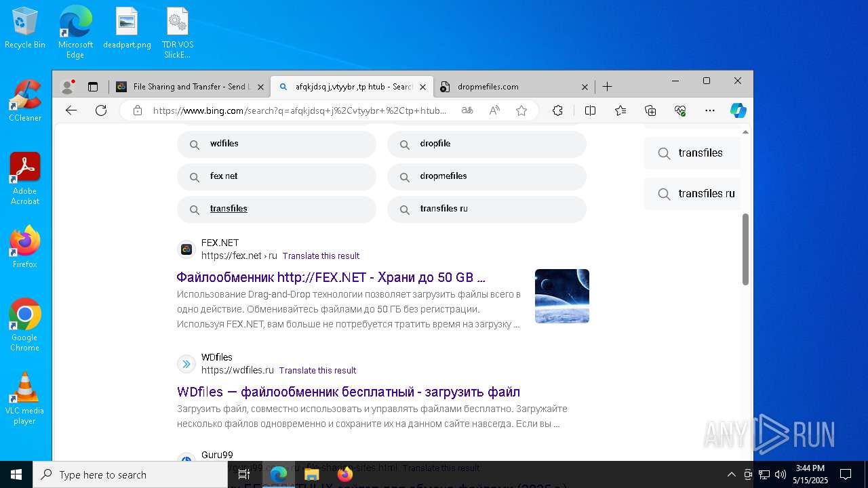Select related search fex net

click(277, 176)
